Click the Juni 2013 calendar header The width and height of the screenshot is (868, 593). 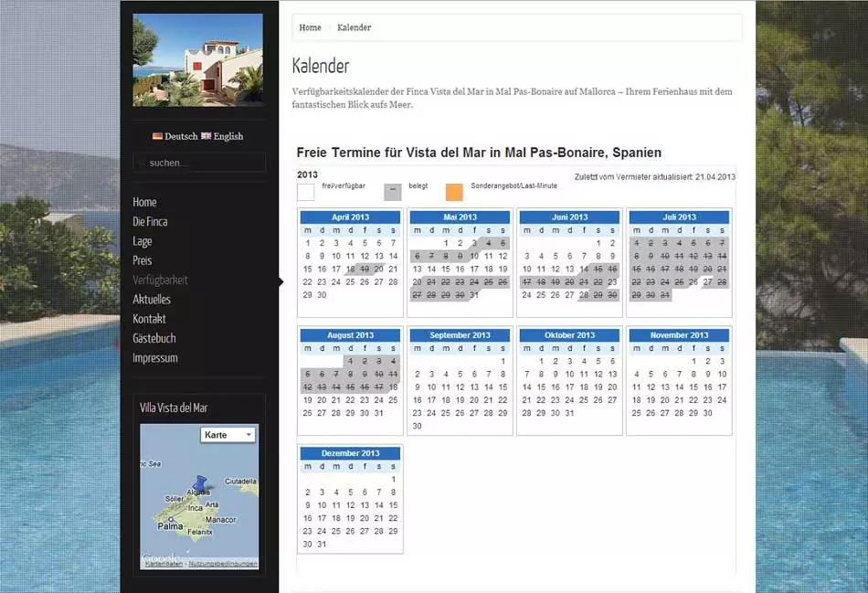(x=569, y=217)
